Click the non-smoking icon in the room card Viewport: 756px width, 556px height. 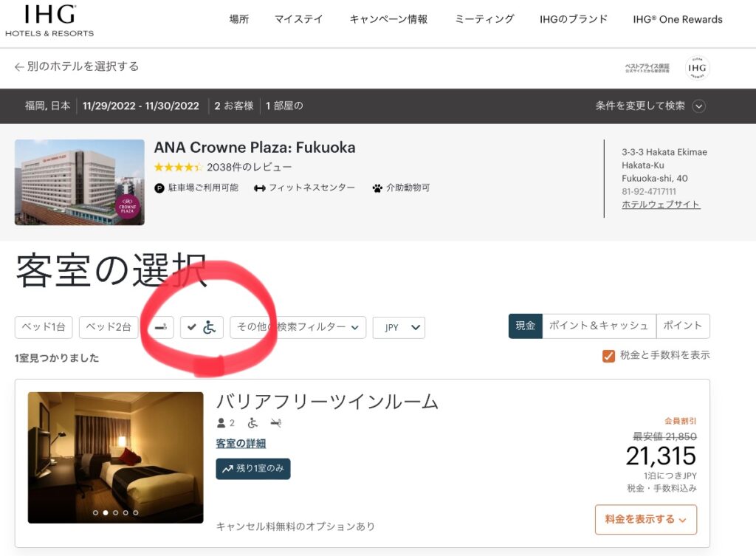275,423
